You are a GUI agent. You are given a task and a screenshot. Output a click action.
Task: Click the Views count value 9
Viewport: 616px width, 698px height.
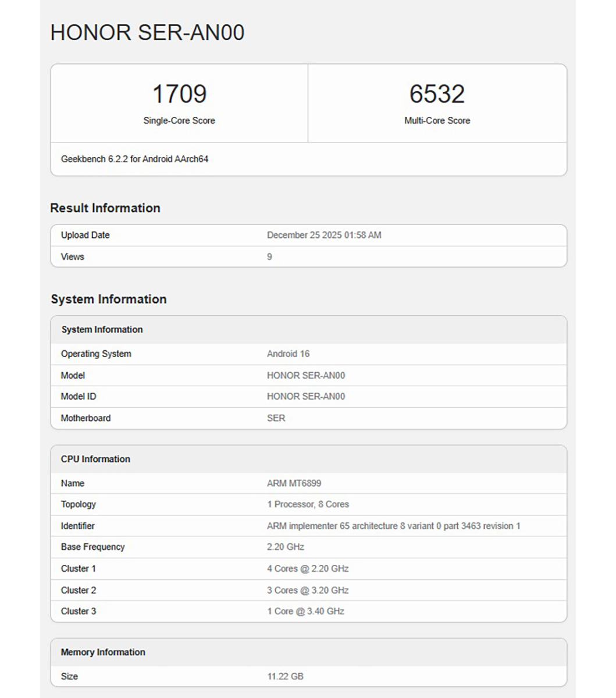coord(269,257)
